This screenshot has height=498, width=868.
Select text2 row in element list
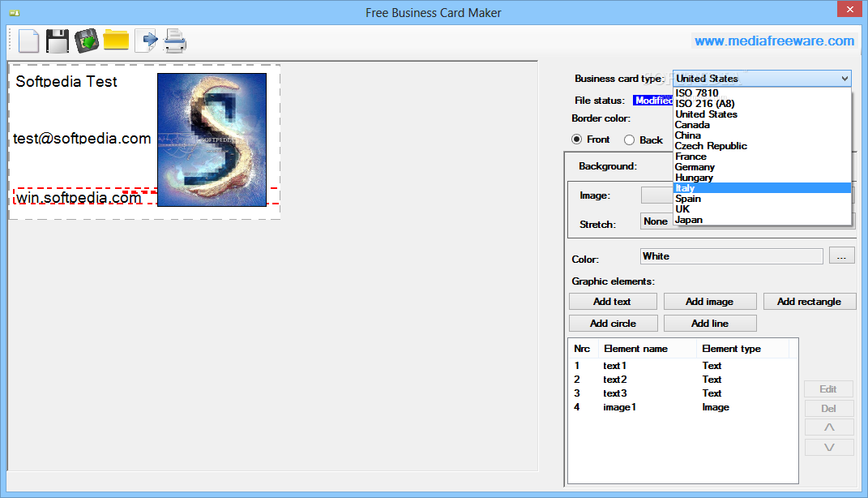[683, 380]
